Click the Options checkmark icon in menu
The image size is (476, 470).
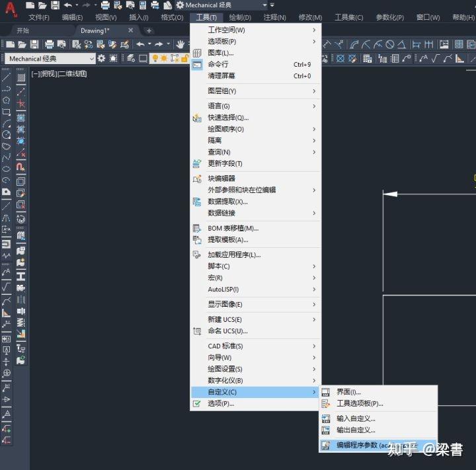197,404
